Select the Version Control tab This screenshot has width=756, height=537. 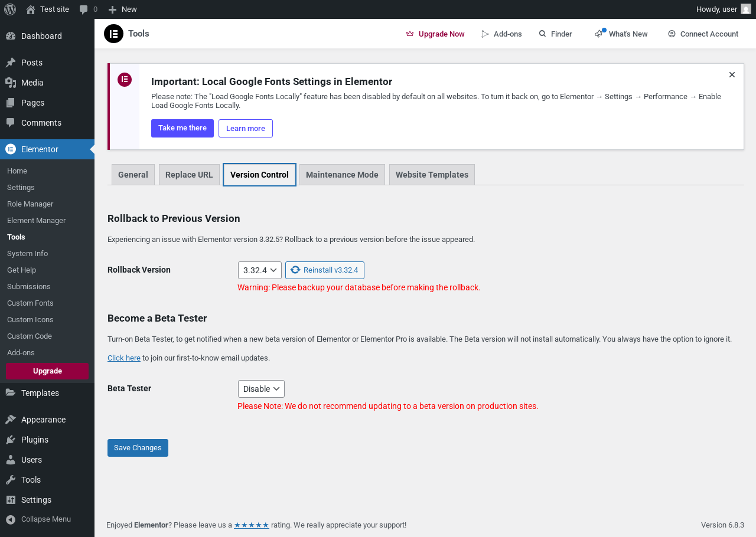coord(259,175)
